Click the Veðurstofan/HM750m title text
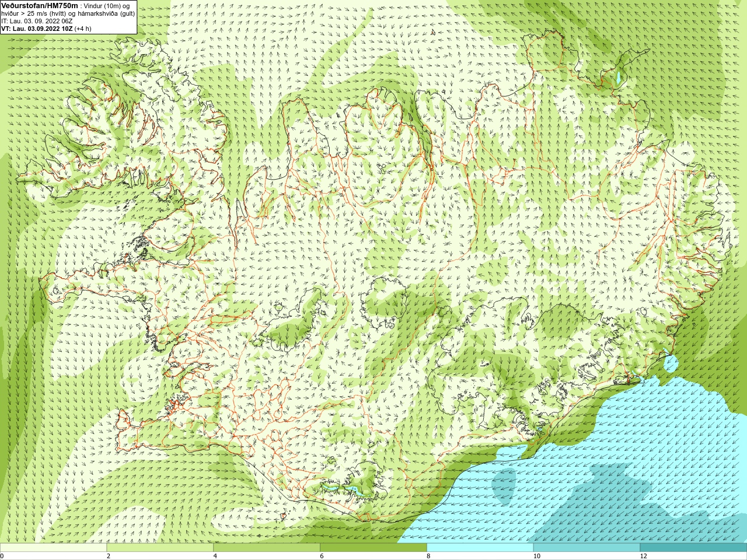Viewport: 747px width, 560px height. point(39,5)
